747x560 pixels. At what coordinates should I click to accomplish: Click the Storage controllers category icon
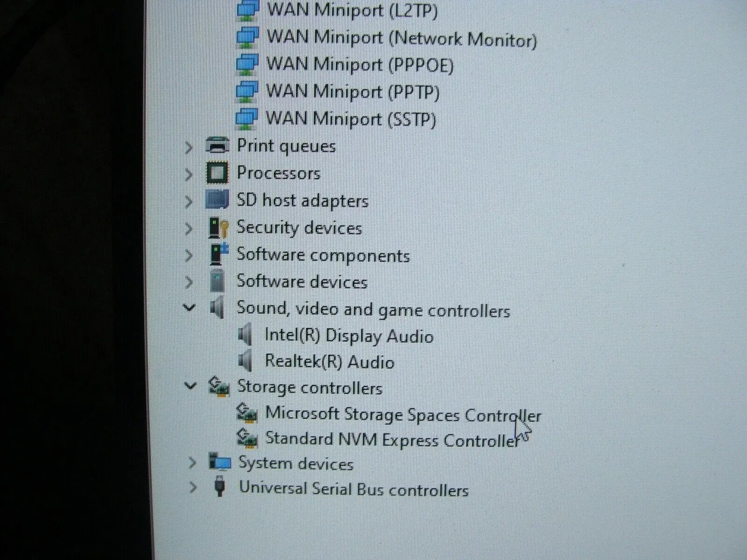click(x=219, y=387)
